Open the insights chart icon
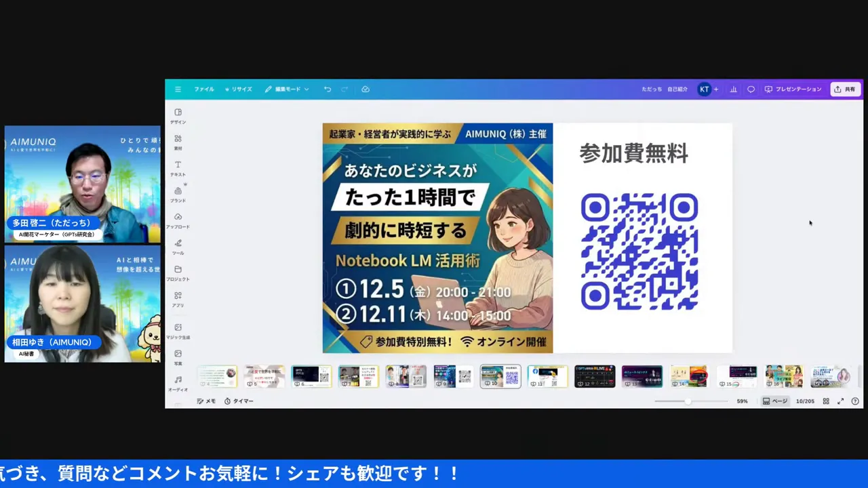Screen dimensions: 868x488 [x=733, y=89]
